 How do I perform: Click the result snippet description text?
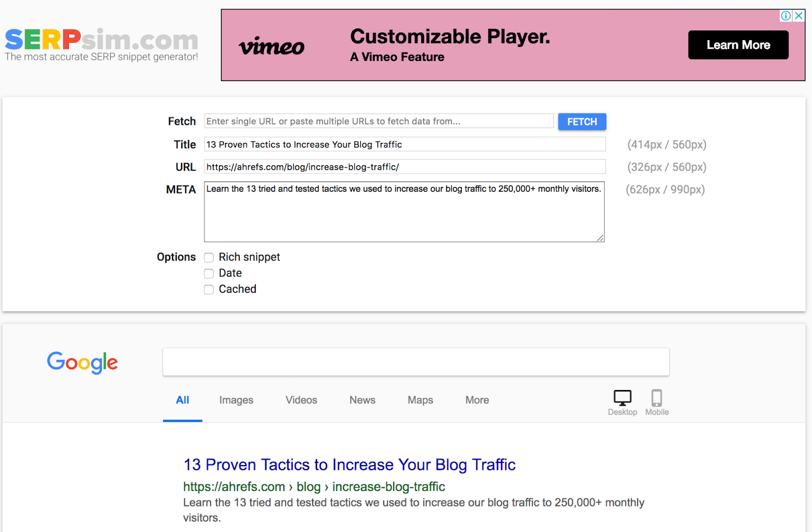(414, 510)
